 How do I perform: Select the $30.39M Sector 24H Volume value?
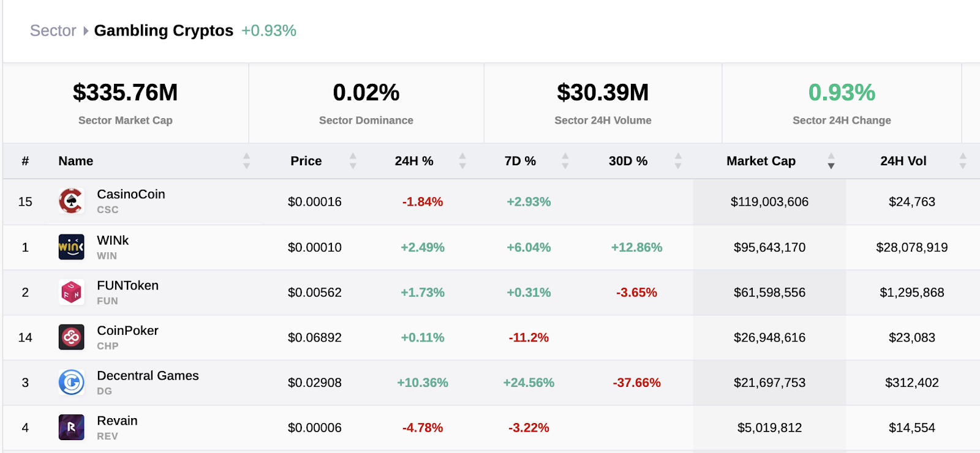click(x=603, y=92)
